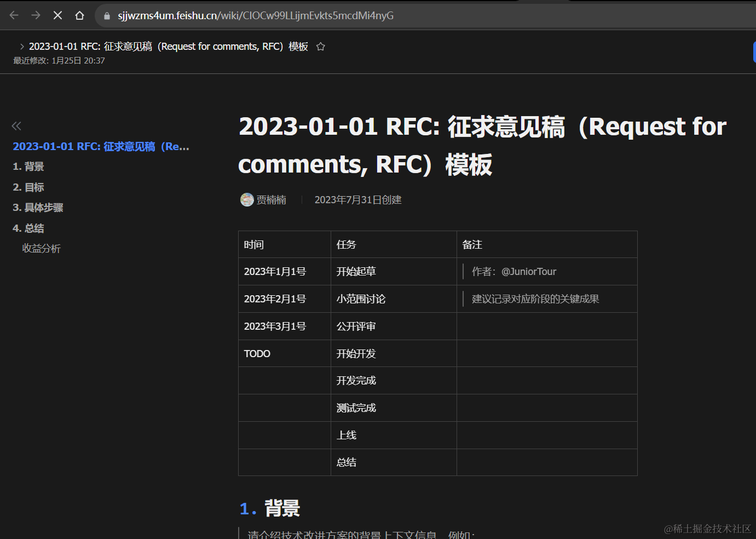Stop page loading with X button

tap(57, 15)
